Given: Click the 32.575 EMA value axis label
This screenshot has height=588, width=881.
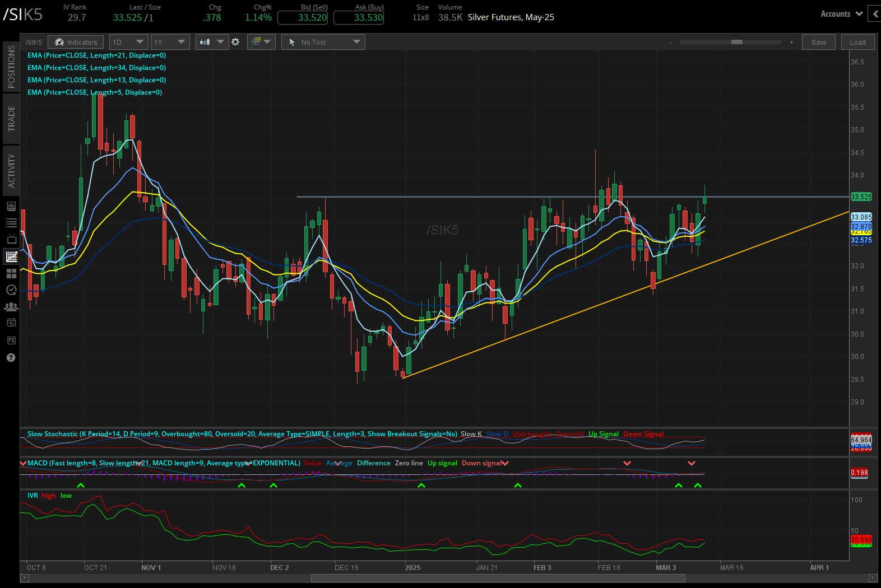Looking at the screenshot, I should [x=861, y=240].
